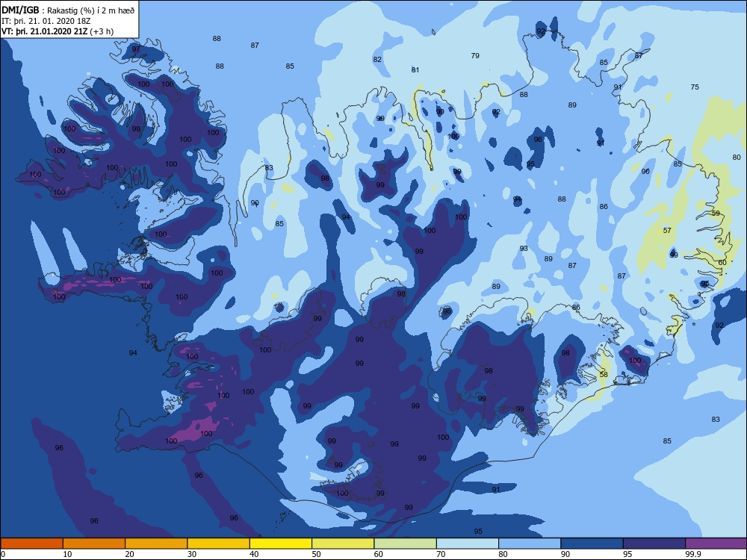Viewport: 747px width, 560px height.
Task: Click the purple above-99.9 legend segment
Action: coord(716,544)
